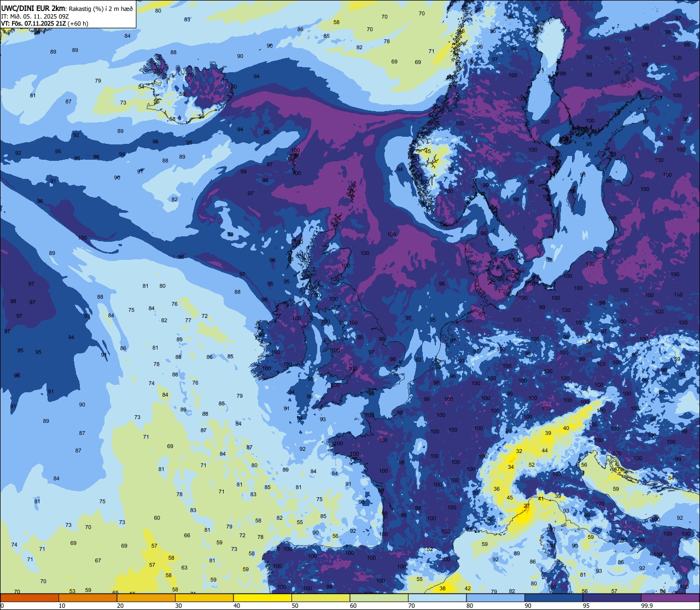Click the 70–80 pale blue legend swatch
Screen dimensions: 700x610
point(437,597)
